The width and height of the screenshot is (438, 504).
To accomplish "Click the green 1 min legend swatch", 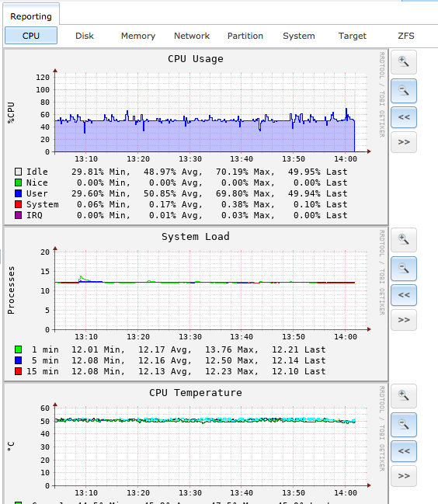I will [x=19, y=349].
